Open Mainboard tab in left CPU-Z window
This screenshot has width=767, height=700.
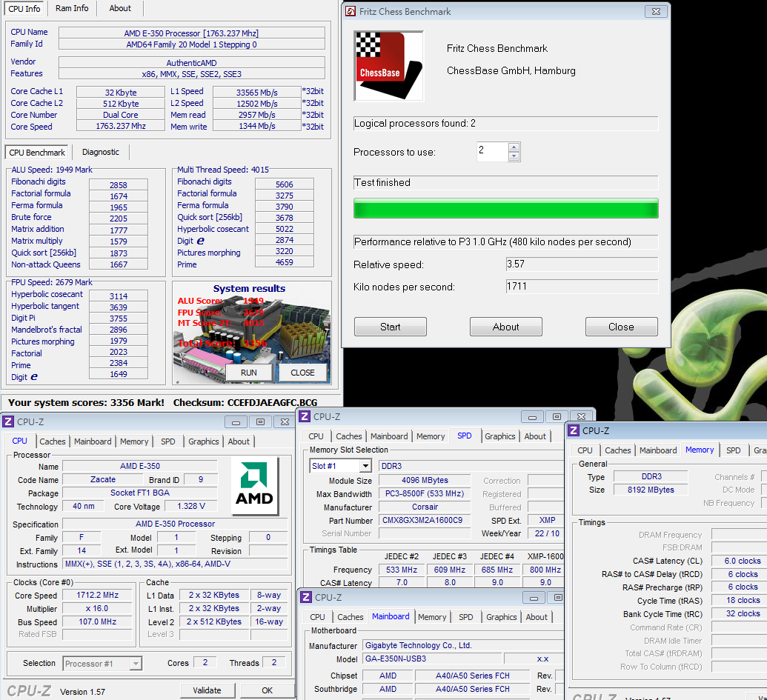point(93,441)
